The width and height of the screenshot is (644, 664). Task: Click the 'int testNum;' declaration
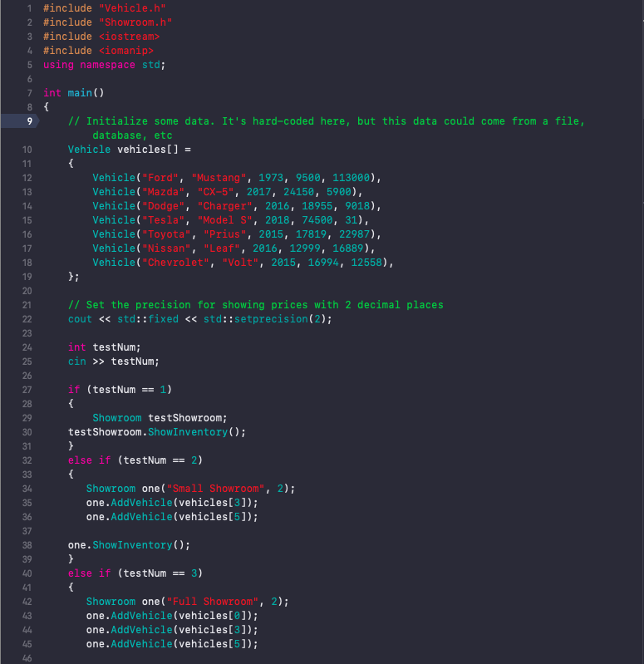(104, 347)
